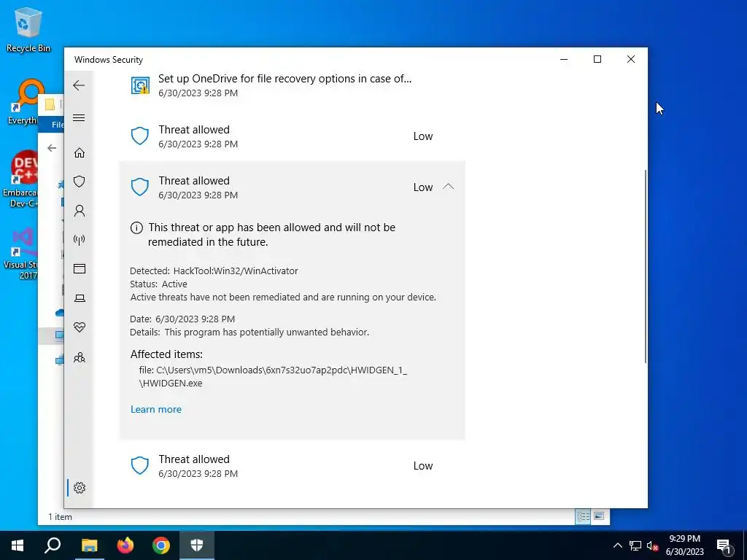Open App & browser control icon
Image resolution: width=747 pixels, height=560 pixels.
coord(79,268)
